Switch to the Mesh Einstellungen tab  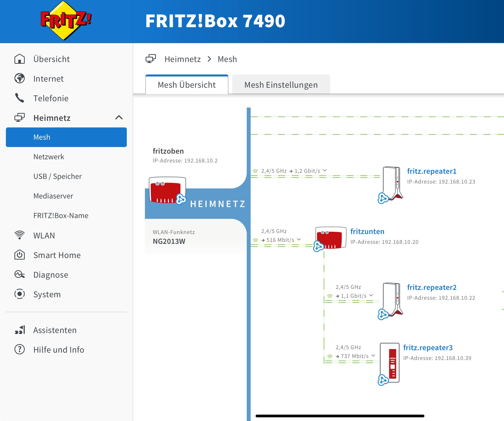[281, 85]
